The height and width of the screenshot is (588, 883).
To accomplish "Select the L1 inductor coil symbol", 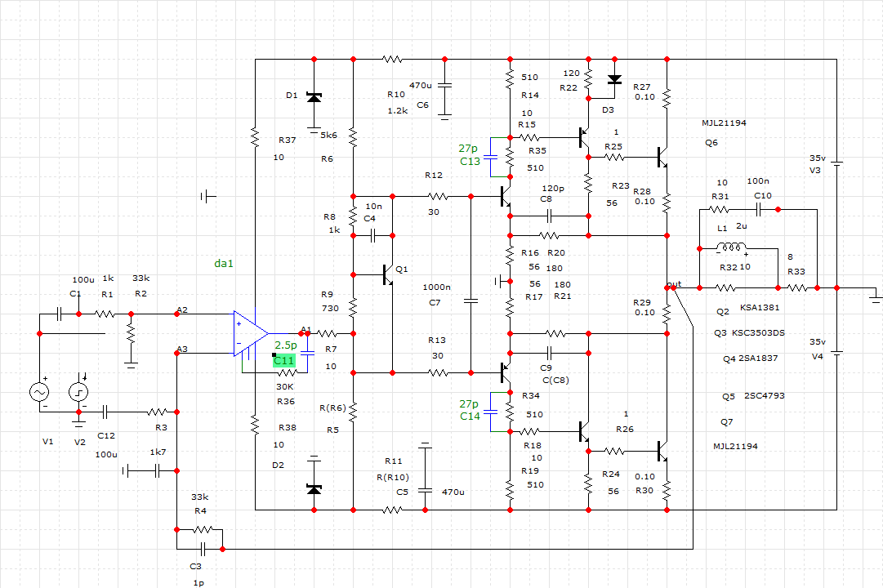I will pos(731,247).
